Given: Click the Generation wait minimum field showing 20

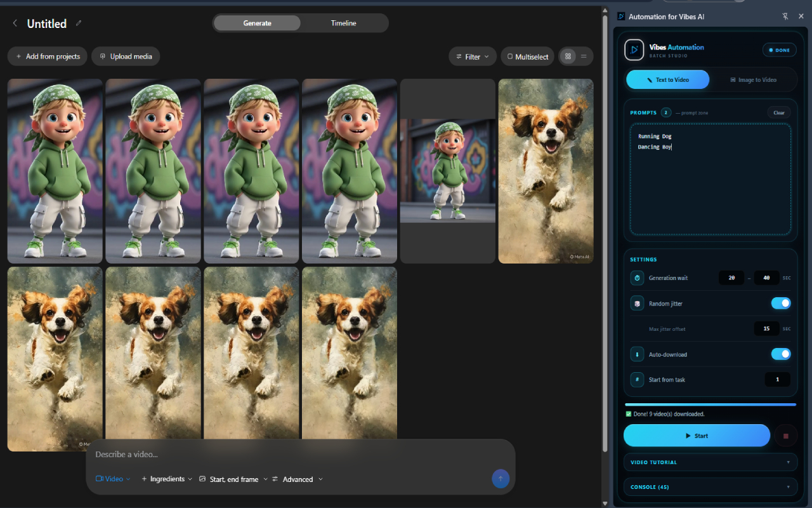Looking at the screenshot, I should coord(731,278).
